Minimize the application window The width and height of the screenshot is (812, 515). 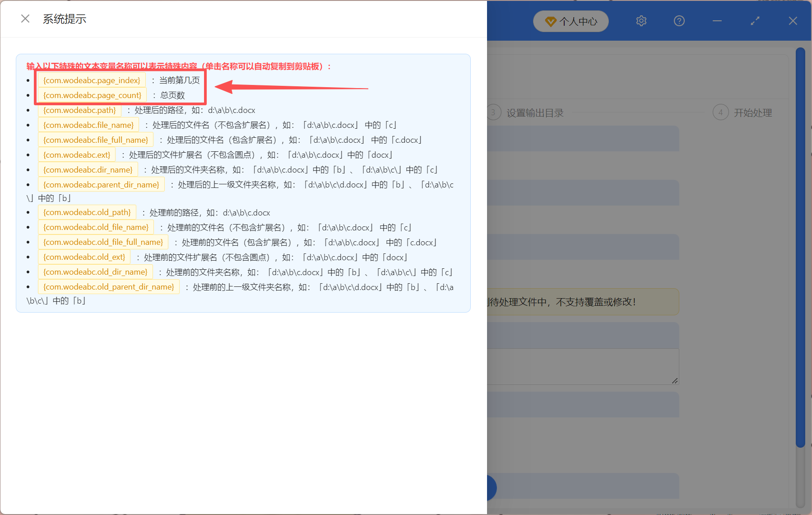[x=717, y=21]
